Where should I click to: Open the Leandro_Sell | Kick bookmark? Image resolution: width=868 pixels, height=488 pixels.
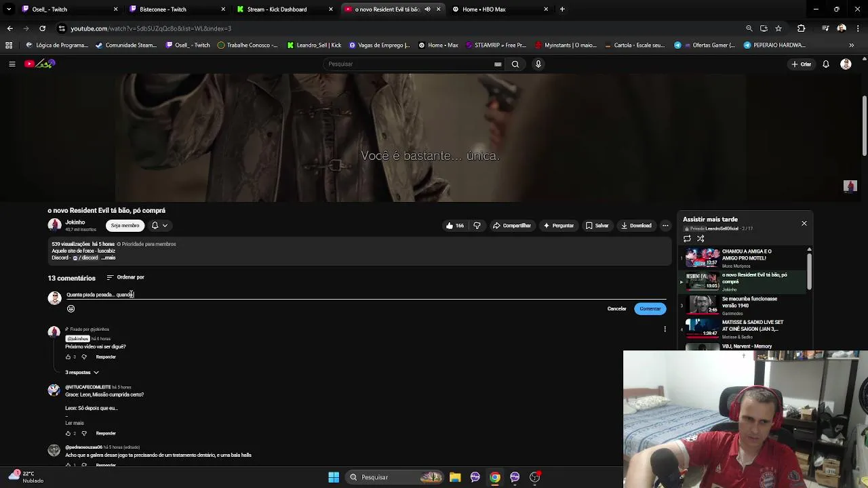pos(314,45)
